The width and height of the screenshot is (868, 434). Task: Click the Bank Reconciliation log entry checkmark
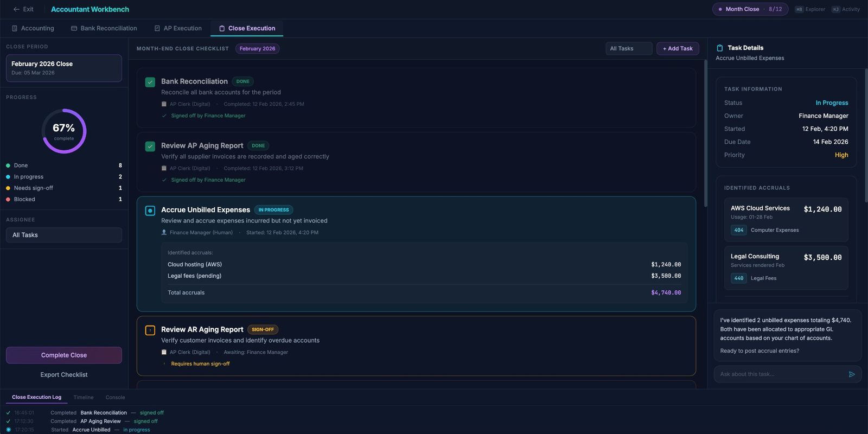(x=8, y=413)
